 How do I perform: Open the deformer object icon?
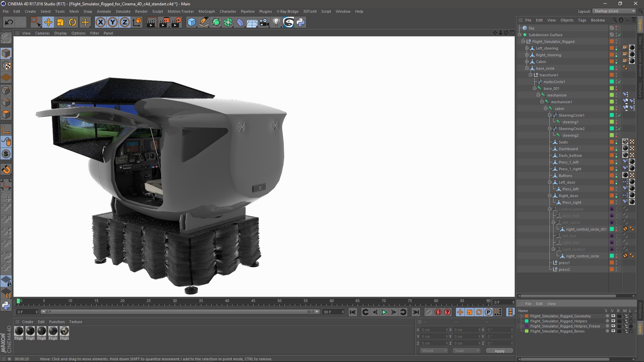coord(240,22)
